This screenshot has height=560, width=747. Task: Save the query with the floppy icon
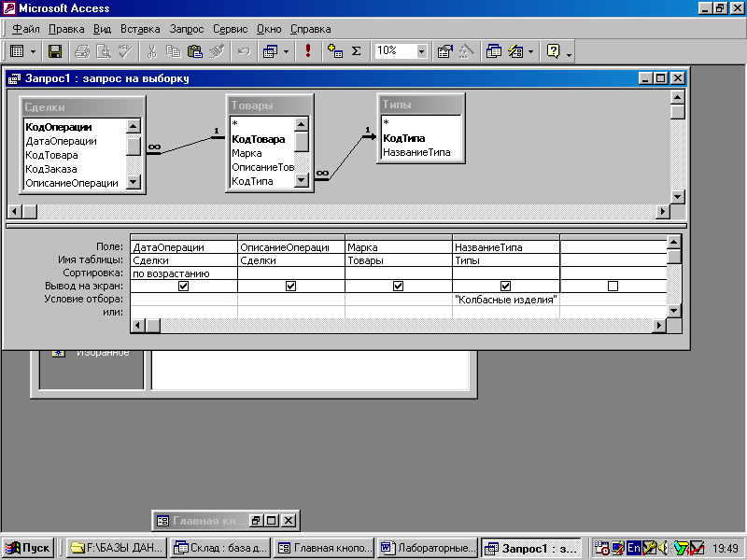[x=55, y=51]
